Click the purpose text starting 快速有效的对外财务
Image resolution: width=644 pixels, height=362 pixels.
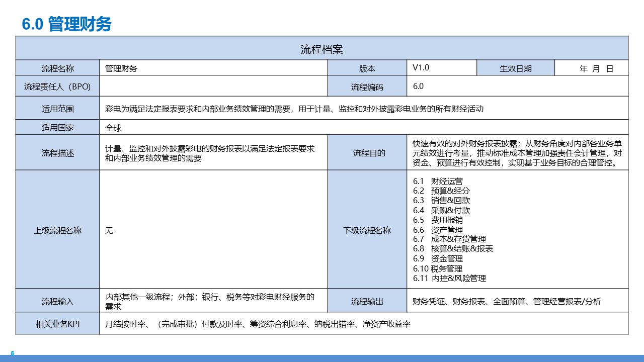(x=518, y=153)
